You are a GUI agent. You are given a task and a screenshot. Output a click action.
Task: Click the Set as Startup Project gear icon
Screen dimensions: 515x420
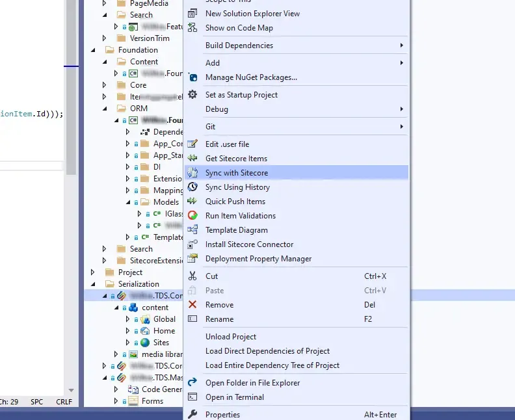(192, 94)
